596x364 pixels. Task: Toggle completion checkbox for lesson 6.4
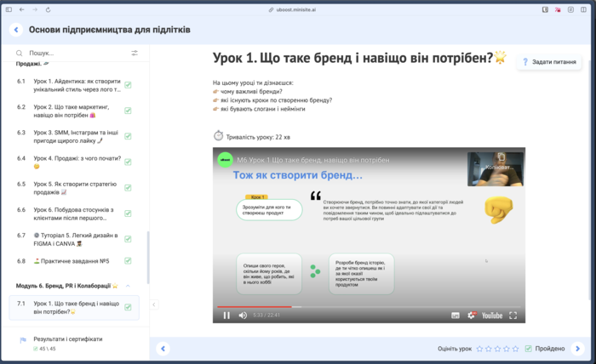tap(128, 159)
